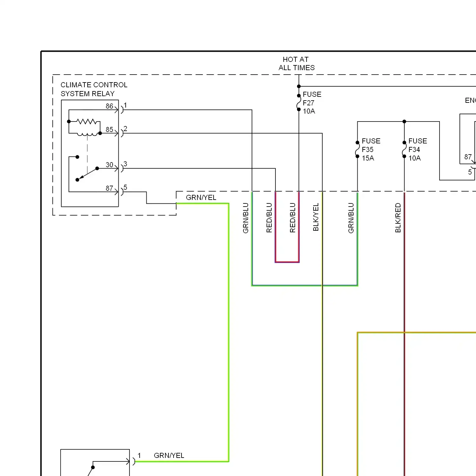The height and width of the screenshot is (476, 476).
Task: Click connector pin 3 beside relay terminal 30
Action: click(125, 164)
